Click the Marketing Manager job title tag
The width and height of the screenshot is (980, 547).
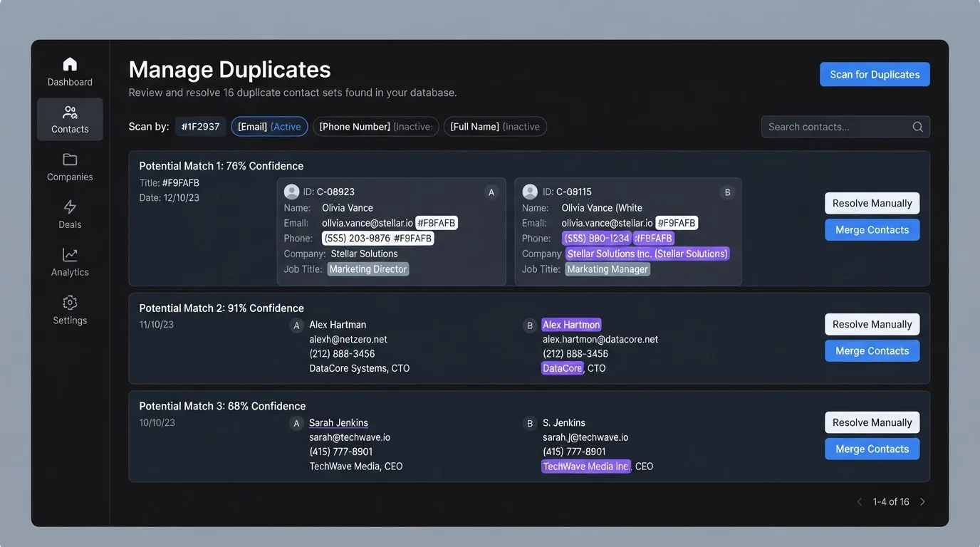[608, 269]
